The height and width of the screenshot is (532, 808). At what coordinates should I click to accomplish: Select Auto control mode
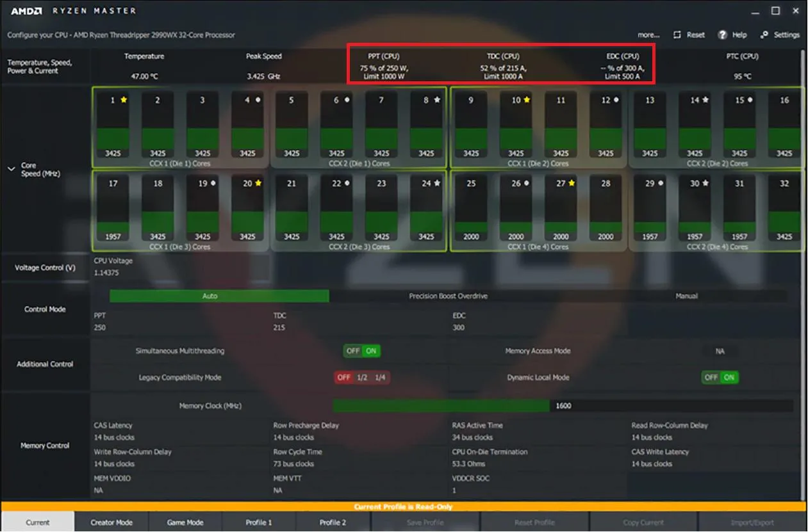pos(219,296)
